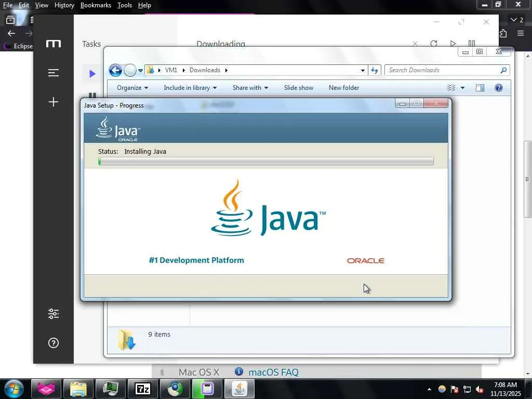Click the refresh icon beside Downloading

point(434,44)
